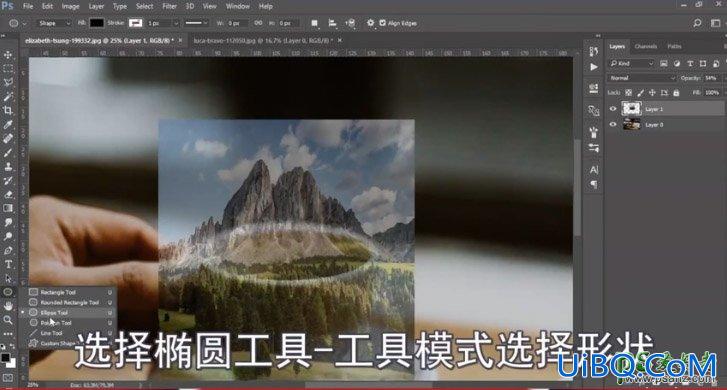Image resolution: width=727 pixels, height=390 pixels.
Task: Open the Layer menu
Action: [96, 6]
